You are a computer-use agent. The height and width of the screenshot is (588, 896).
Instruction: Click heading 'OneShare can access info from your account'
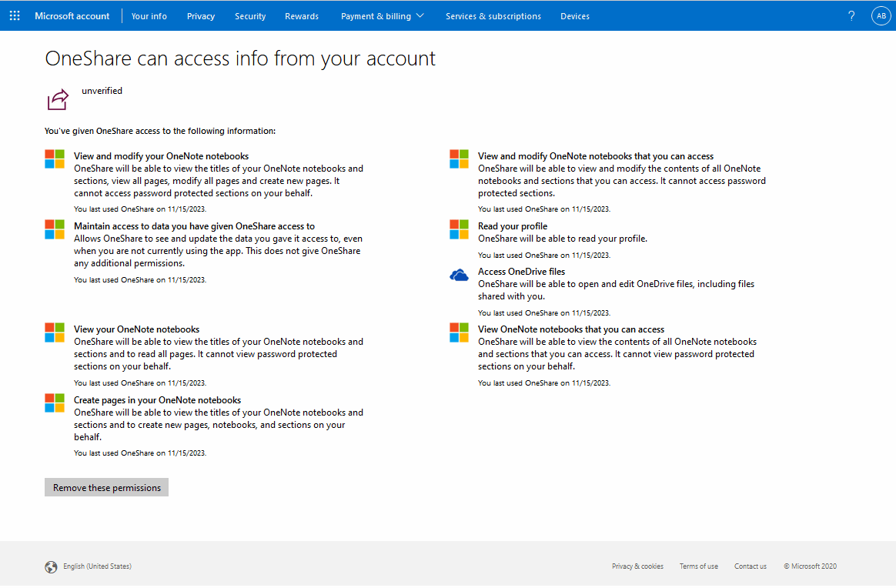pyautogui.click(x=240, y=58)
